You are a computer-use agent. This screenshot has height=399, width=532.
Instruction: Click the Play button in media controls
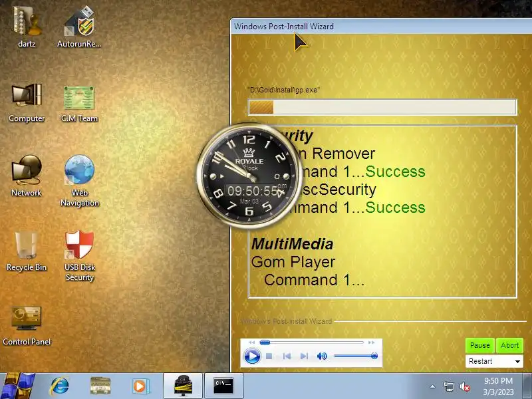coord(252,356)
